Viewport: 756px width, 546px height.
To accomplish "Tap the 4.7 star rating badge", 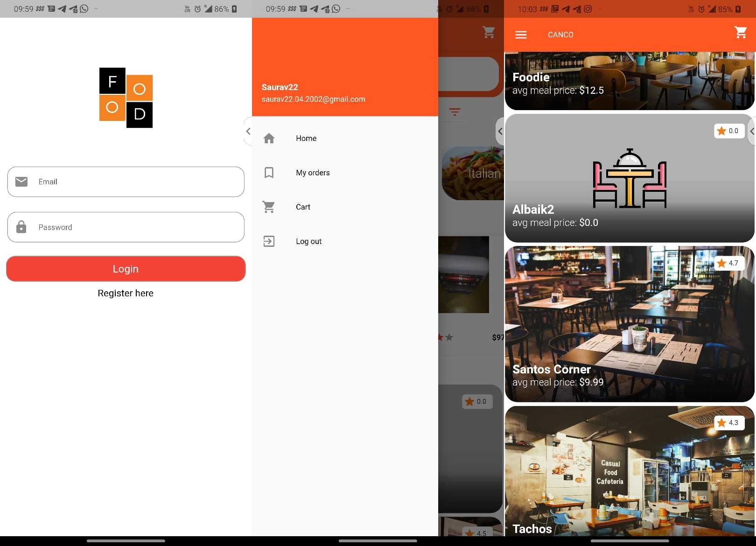I will pos(728,263).
